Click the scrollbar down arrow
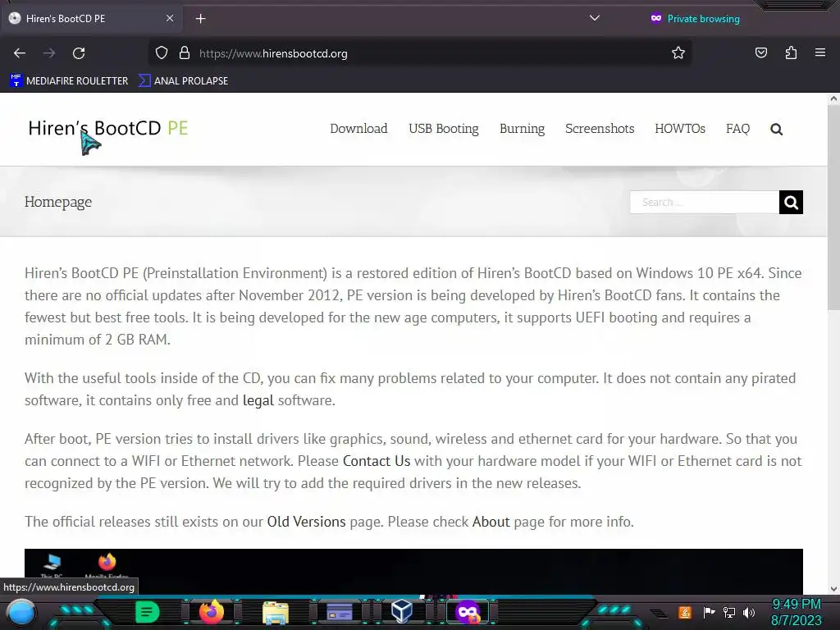The image size is (840, 630). point(833,589)
